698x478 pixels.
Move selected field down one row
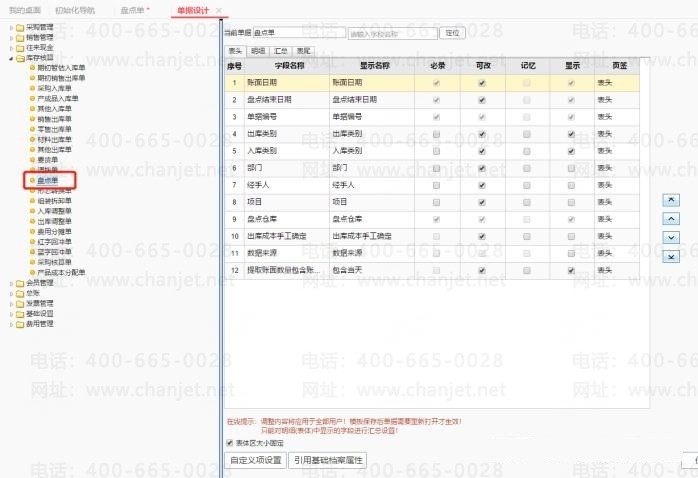[671, 238]
